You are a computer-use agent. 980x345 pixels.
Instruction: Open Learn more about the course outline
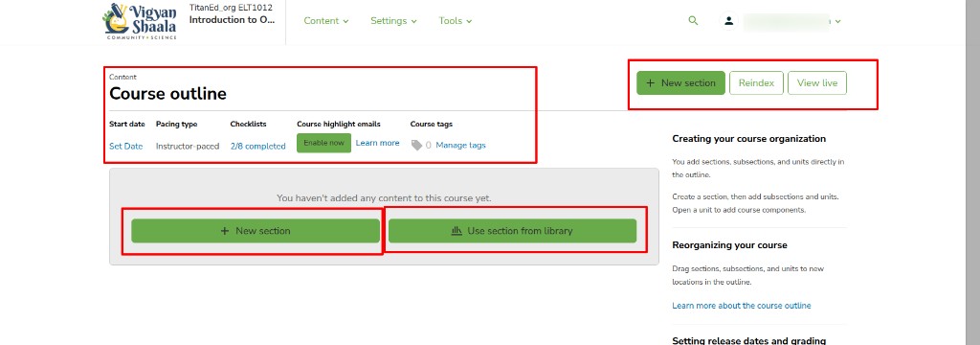point(742,306)
